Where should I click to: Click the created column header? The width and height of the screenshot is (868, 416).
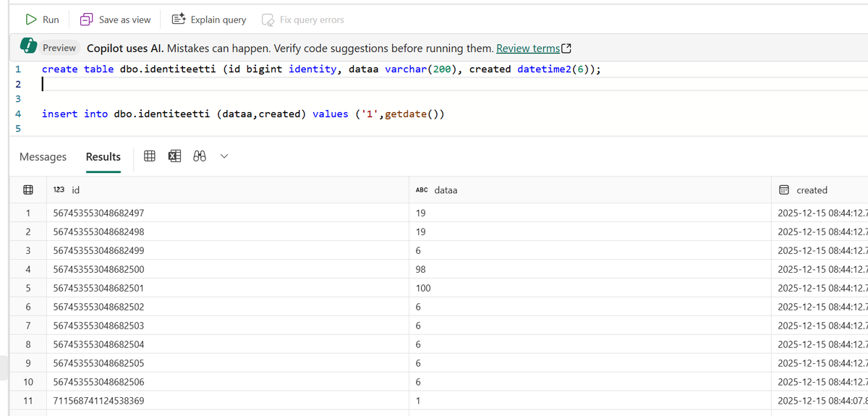[x=820, y=190]
